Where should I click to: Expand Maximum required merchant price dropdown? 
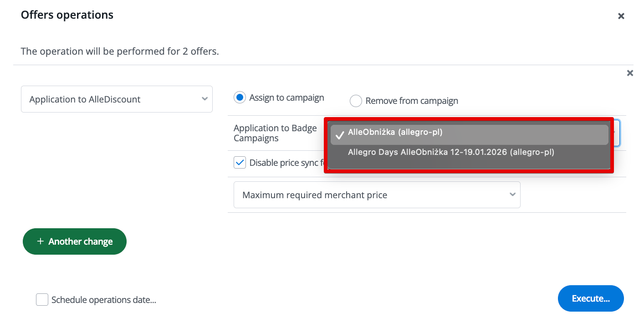[x=376, y=195]
